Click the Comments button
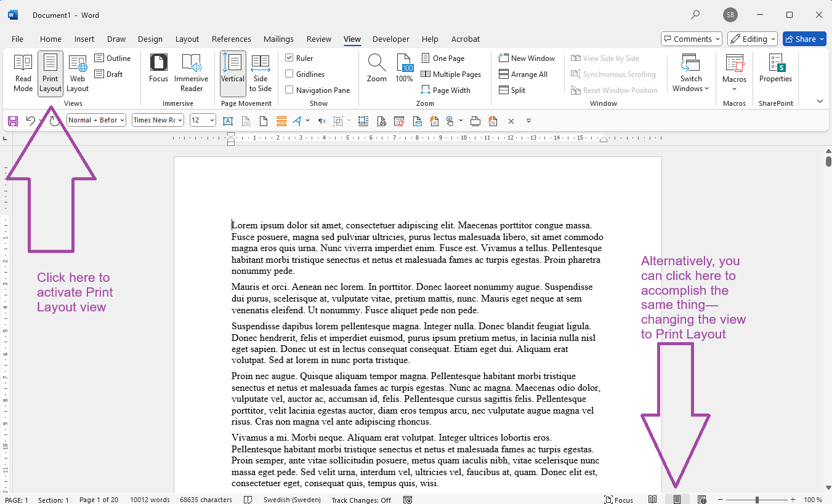 [x=692, y=39]
